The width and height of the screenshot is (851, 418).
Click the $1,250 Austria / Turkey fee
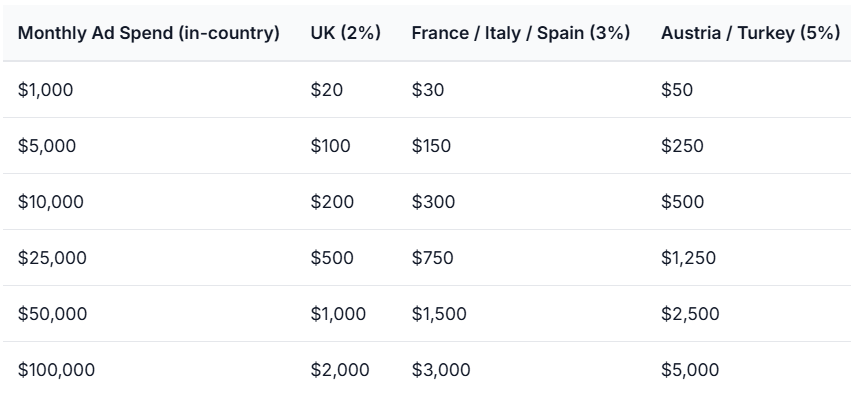point(688,258)
